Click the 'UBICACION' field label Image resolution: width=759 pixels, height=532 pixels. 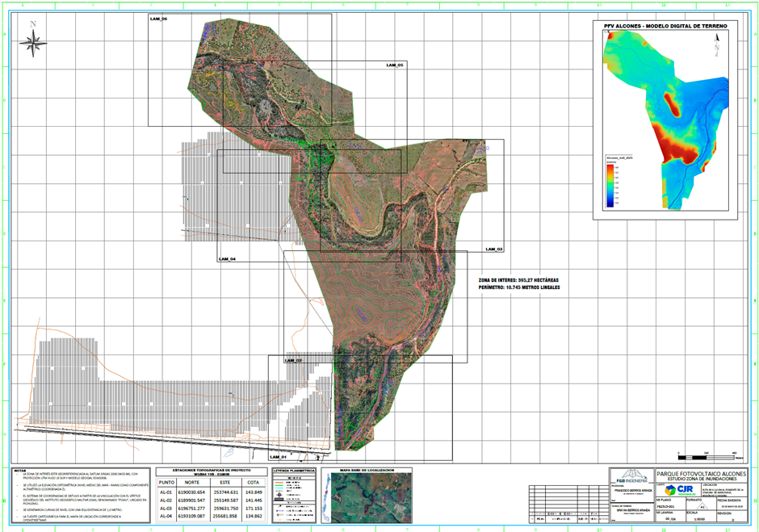708,484
